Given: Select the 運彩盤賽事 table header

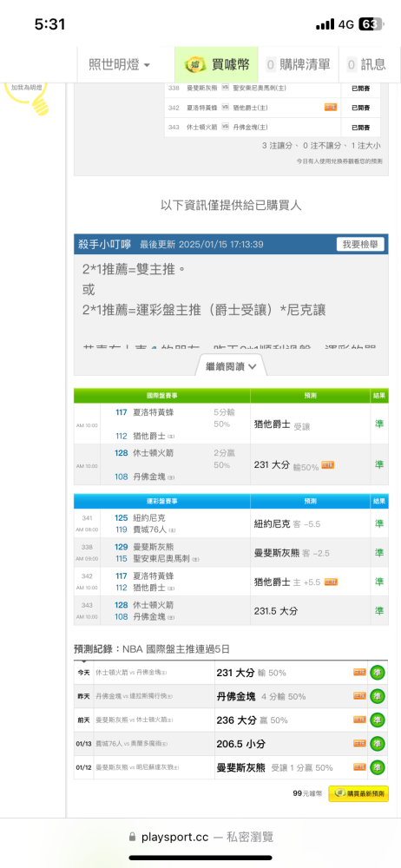Looking at the screenshot, I should coord(161,501).
